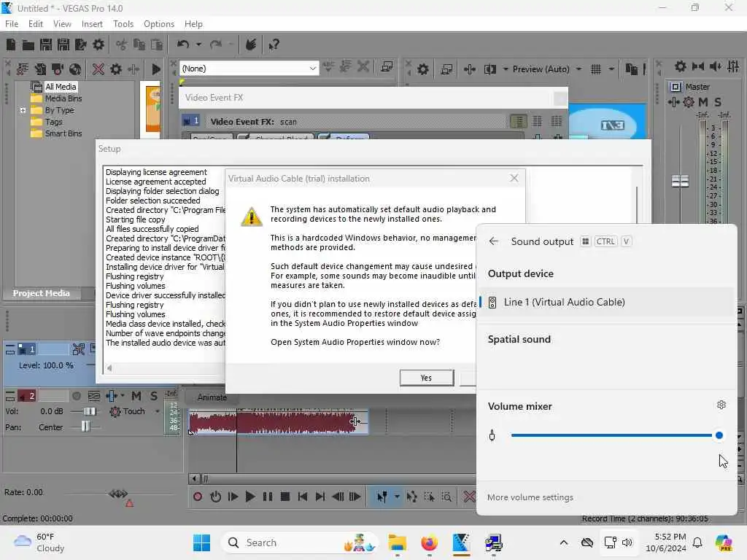
Task: Select the Smart Bins folder
Action: click(63, 133)
